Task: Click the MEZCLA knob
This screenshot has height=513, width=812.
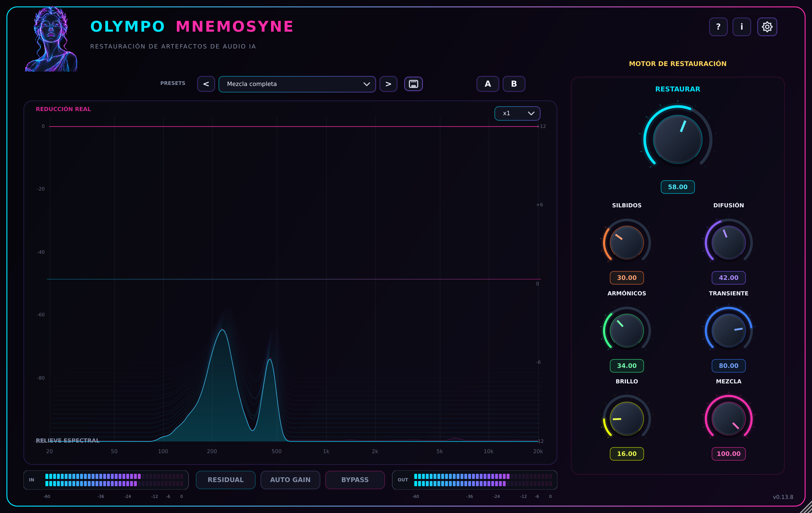Action: tap(728, 418)
